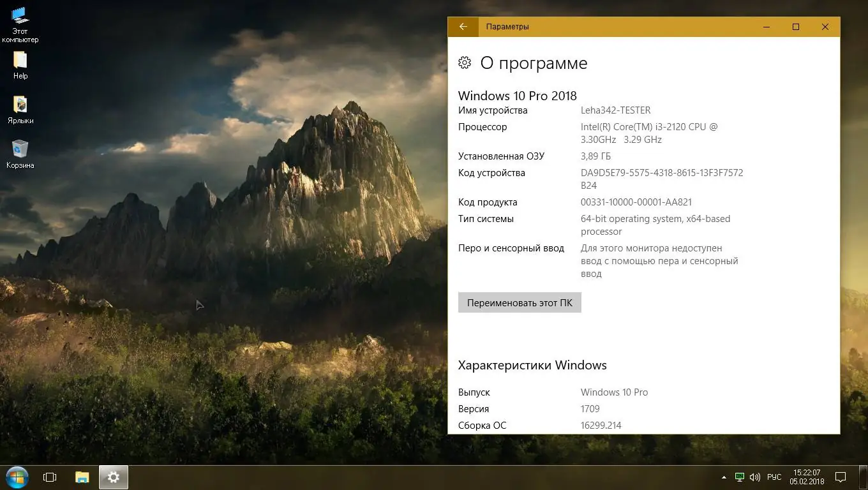The height and width of the screenshot is (490, 868).
Task: Minimize the Параметры window
Action: 767,27
